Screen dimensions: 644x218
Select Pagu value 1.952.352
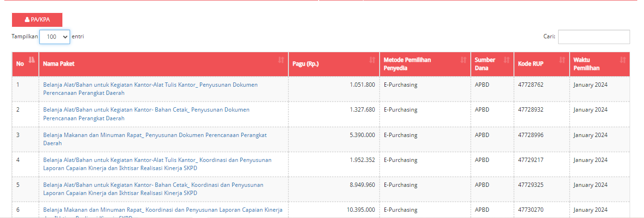coord(362,160)
